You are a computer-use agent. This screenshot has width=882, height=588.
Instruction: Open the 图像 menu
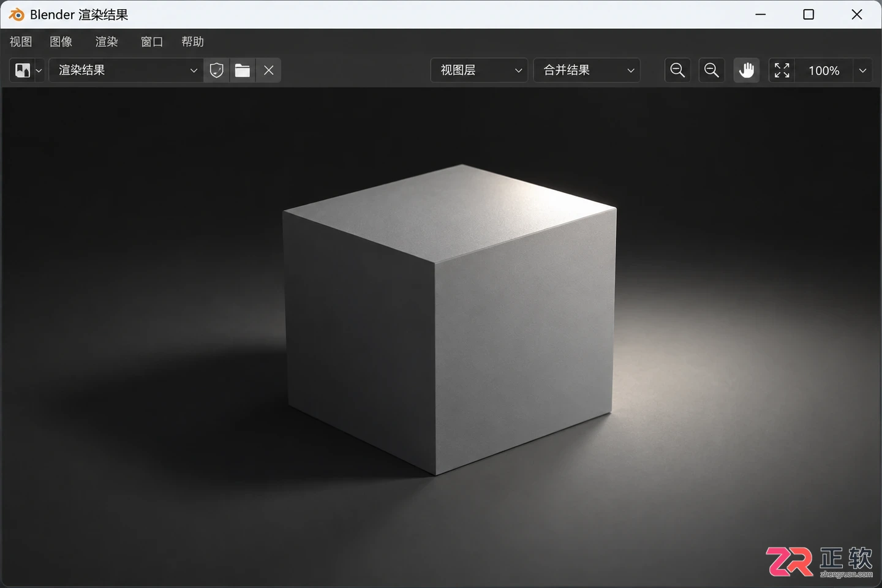click(61, 42)
